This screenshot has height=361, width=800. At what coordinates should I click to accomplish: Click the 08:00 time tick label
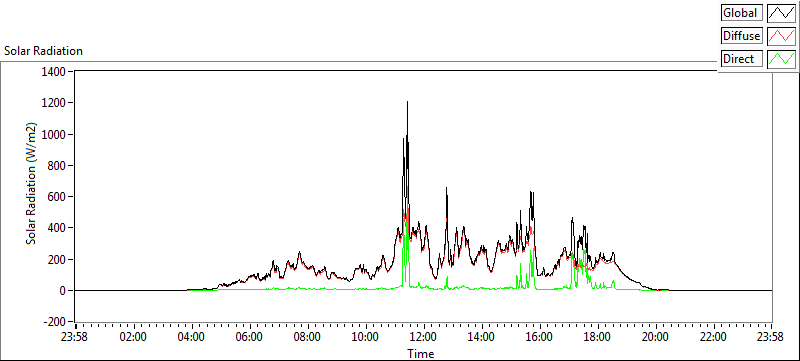(x=307, y=337)
